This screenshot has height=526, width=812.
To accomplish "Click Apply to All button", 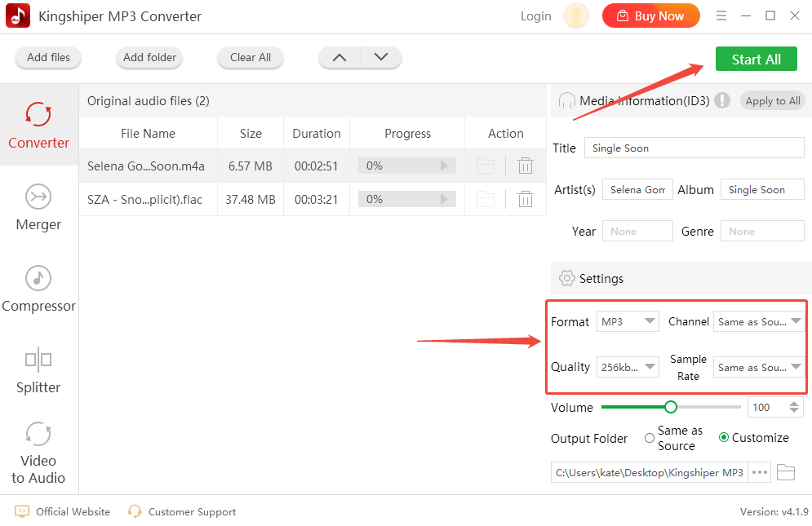I will [x=773, y=101].
